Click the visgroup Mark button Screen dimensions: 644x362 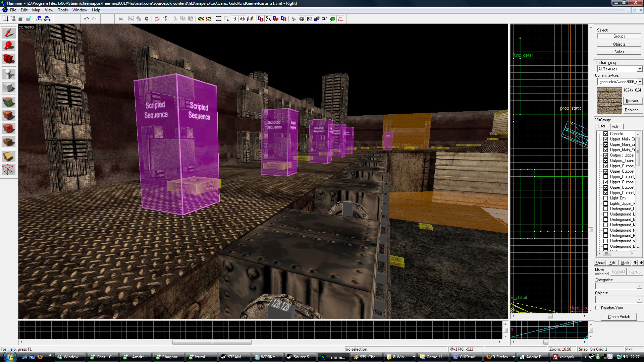[625, 263]
